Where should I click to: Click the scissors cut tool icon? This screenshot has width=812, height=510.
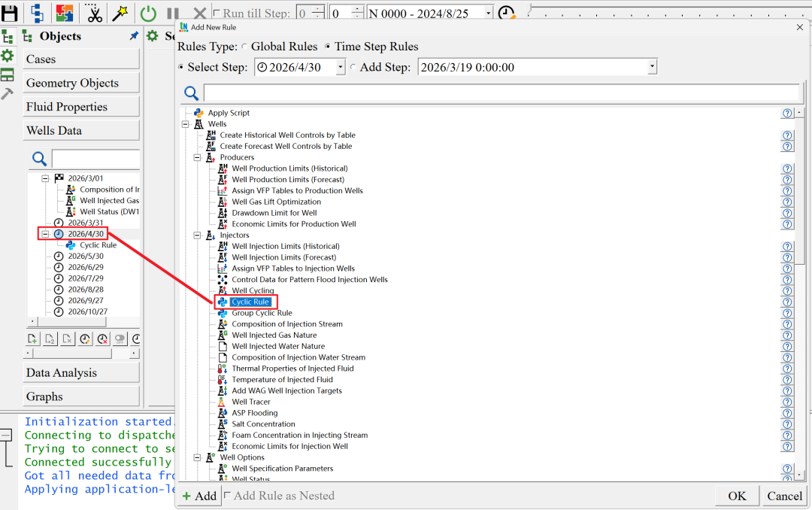click(94, 13)
